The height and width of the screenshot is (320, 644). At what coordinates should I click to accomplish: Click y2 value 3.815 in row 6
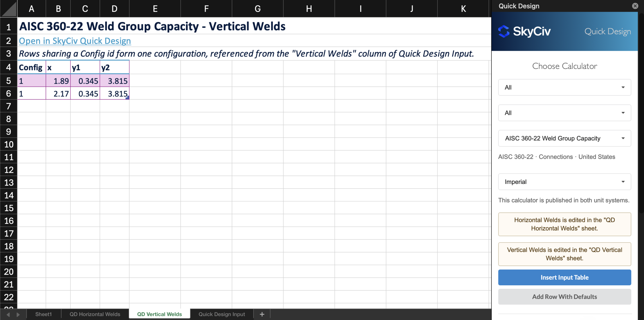tap(114, 94)
